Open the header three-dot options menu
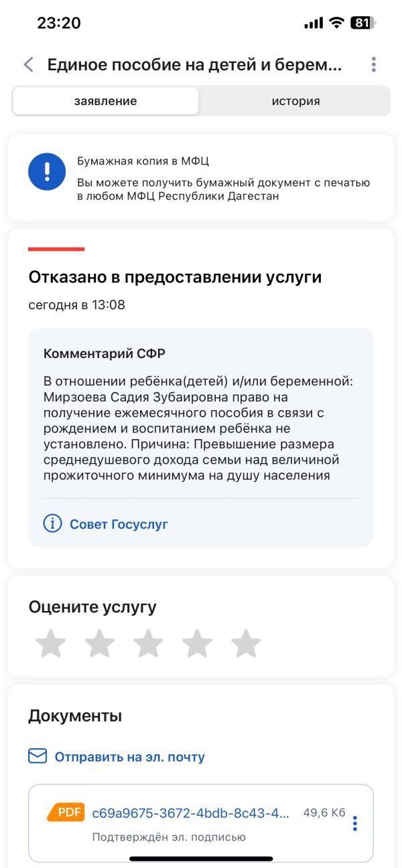 coord(373,65)
